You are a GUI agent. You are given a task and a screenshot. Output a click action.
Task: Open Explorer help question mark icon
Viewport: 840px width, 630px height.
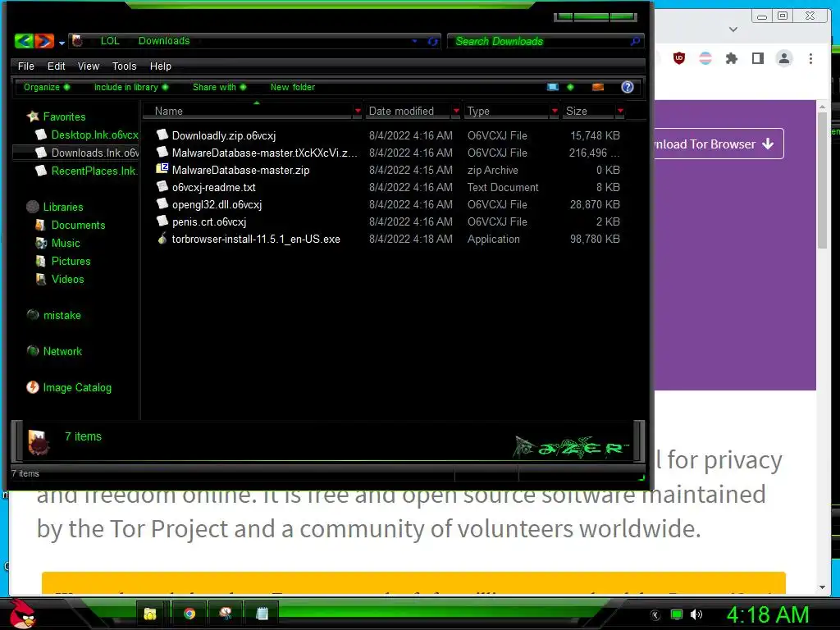click(628, 87)
